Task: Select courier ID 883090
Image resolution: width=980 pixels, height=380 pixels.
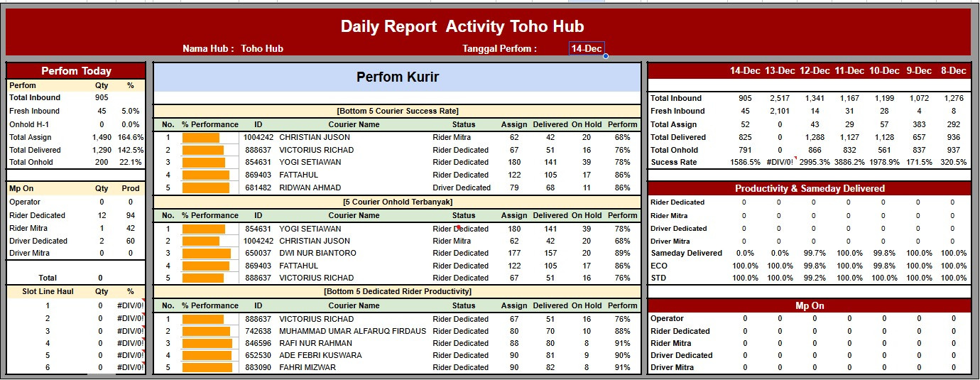Action: [258, 367]
